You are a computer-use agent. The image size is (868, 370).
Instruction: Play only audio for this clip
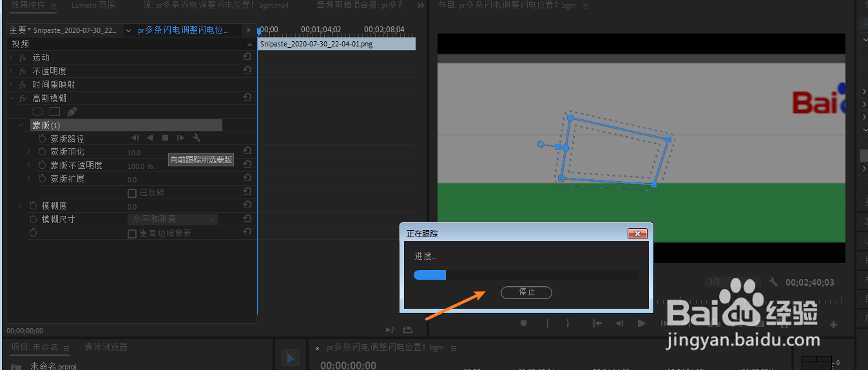click(390, 329)
